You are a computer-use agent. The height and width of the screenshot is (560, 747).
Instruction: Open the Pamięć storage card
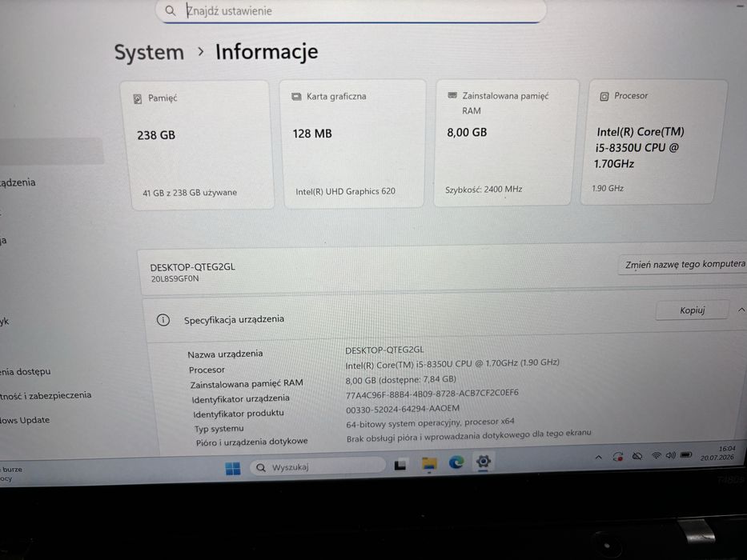[x=197, y=145]
